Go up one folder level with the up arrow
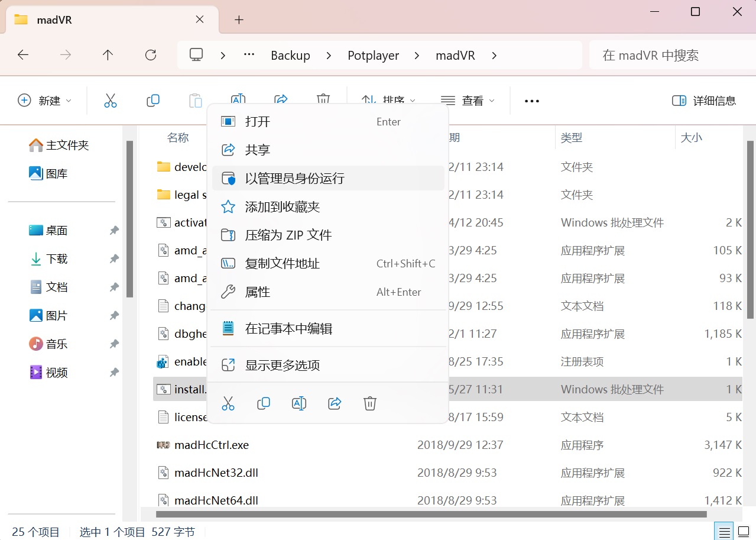 (108, 55)
